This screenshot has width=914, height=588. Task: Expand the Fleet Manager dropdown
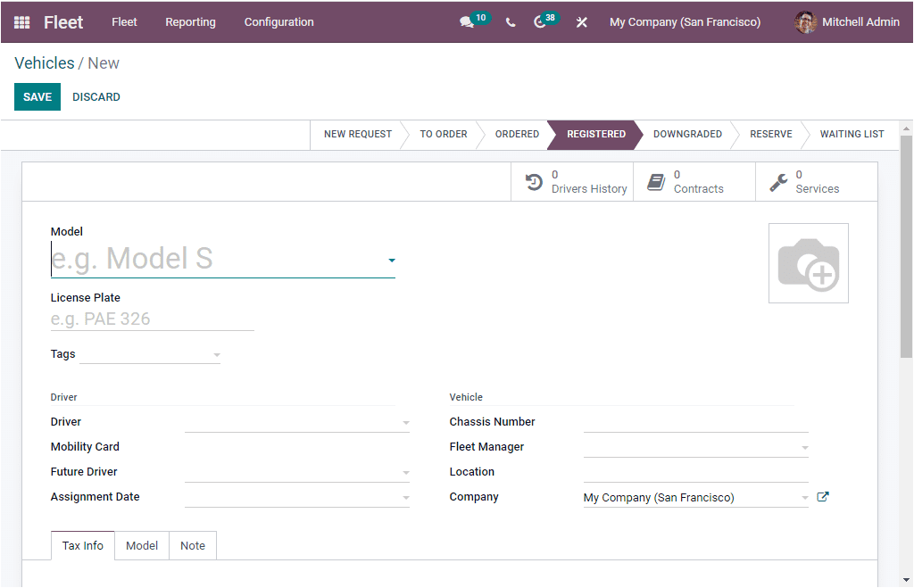[x=806, y=446]
